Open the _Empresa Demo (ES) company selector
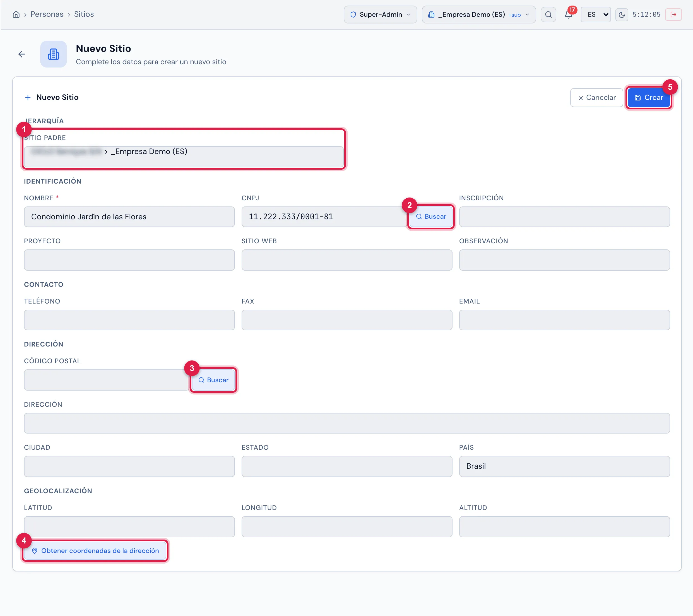693x616 pixels. pos(478,15)
